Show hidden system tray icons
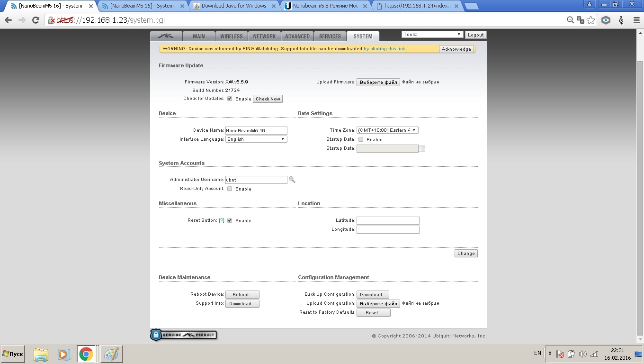 point(550,354)
